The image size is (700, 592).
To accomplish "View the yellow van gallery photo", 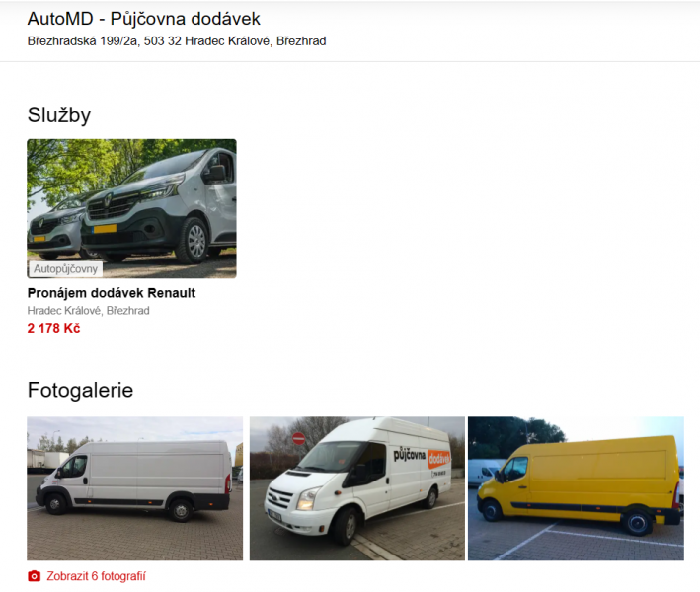I will (x=576, y=488).
